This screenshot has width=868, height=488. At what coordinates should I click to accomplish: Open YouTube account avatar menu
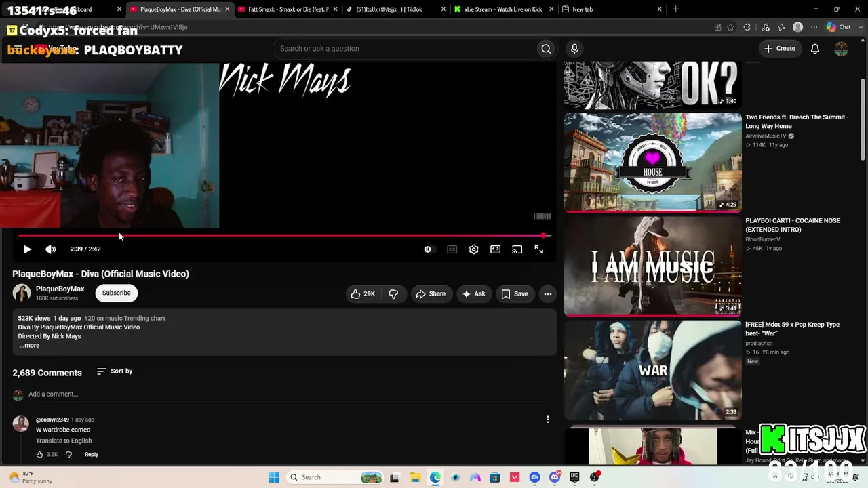842,49
